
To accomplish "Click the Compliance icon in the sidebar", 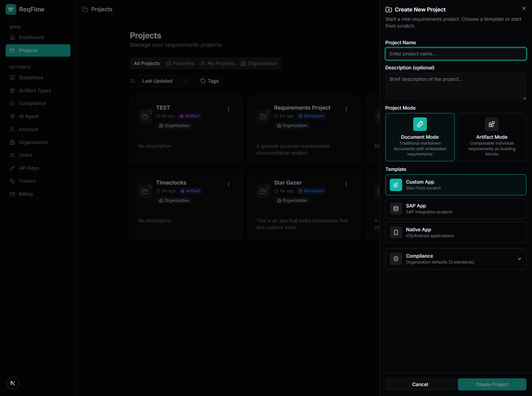I will (x=12, y=103).
